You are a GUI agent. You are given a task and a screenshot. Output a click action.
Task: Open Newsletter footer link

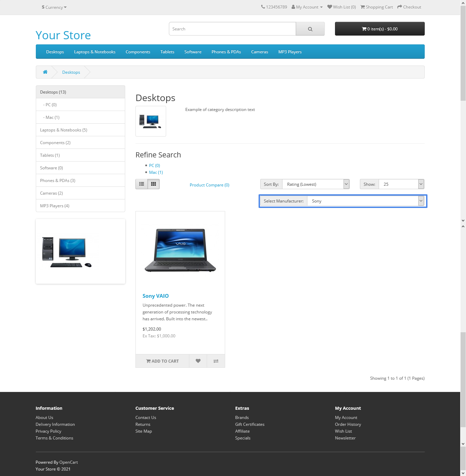click(x=345, y=438)
